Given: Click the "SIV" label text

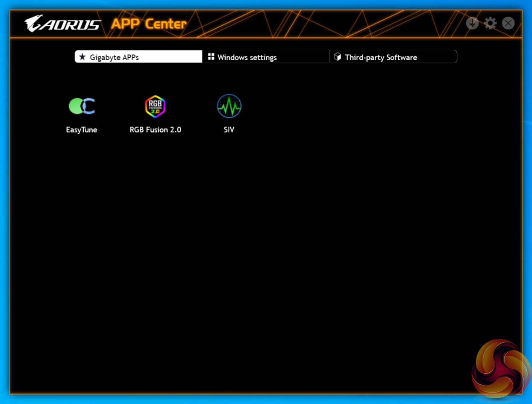Looking at the screenshot, I should click(229, 130).
